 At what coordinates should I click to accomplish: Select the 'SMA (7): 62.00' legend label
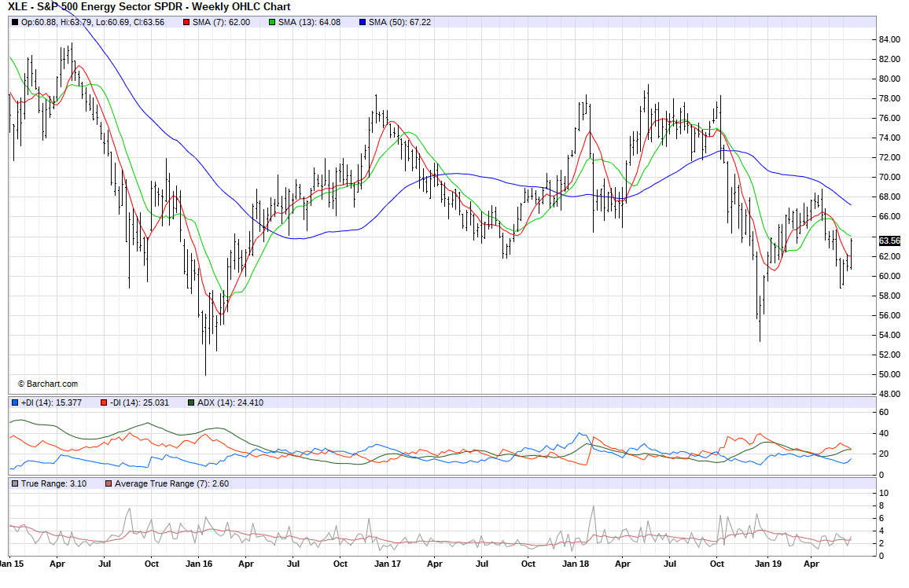coord(222,23)
